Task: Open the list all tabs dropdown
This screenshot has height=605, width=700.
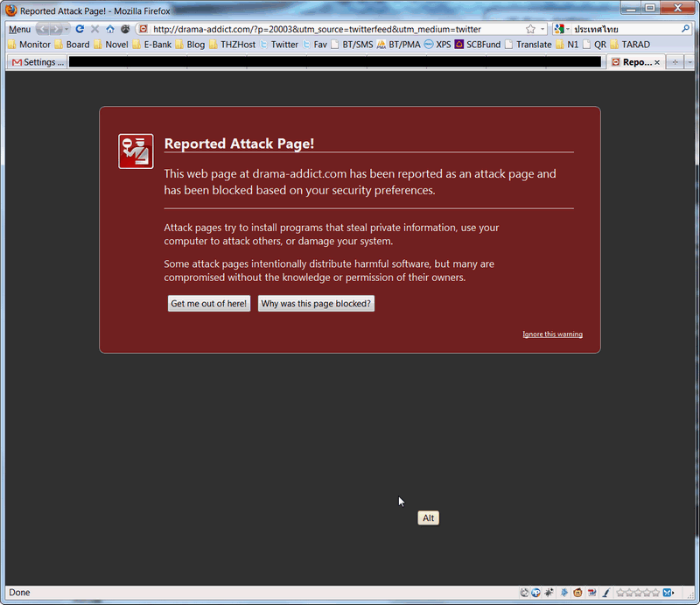Action: (689, 62)
